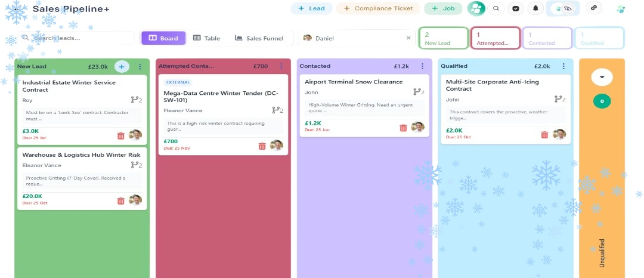The image size is (644, 278).
Task: Open the Qualified column three-dot menu
Action: (x=563, y=66)
